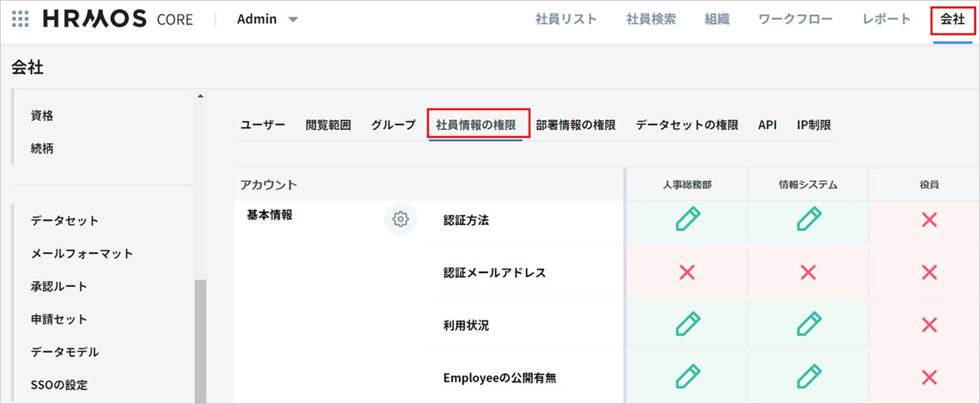Open the app launcher grid icon
Image resolution: width=980 pixels, height=404 pixels.
click(x=21, y=19)
